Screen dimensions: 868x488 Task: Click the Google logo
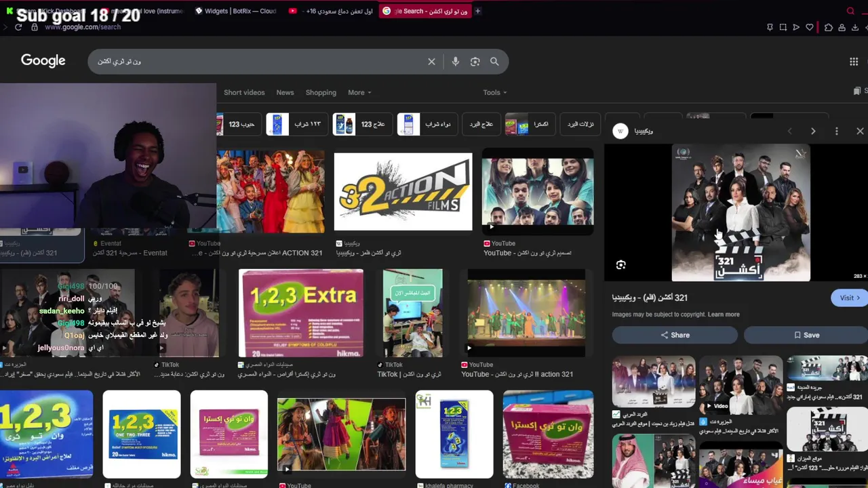click(43, 61)
